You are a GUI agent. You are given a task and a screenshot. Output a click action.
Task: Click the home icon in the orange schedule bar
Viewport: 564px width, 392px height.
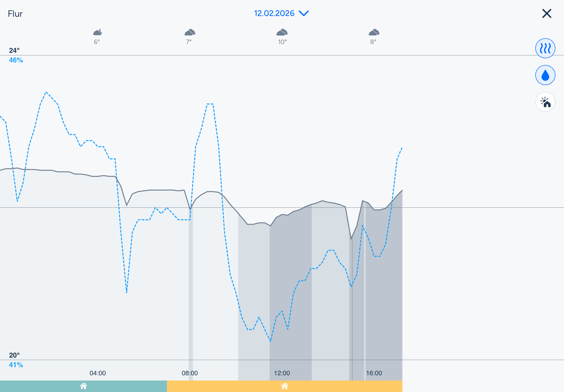(x=285, y=386)
